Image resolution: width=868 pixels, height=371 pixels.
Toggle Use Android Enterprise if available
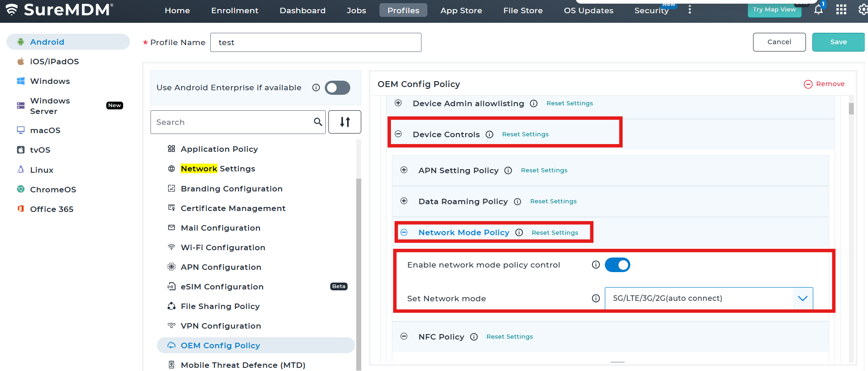[x=338, y=88]
